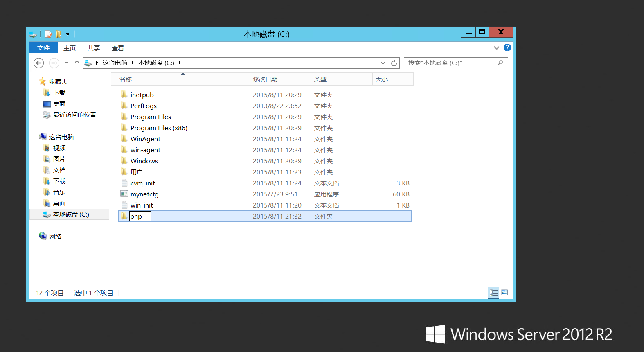Switch to the 查看 ribbon tab
Image resolution: width=644 pixels, height=352 pixels.
pyautogui.click(x=118, y=48)
